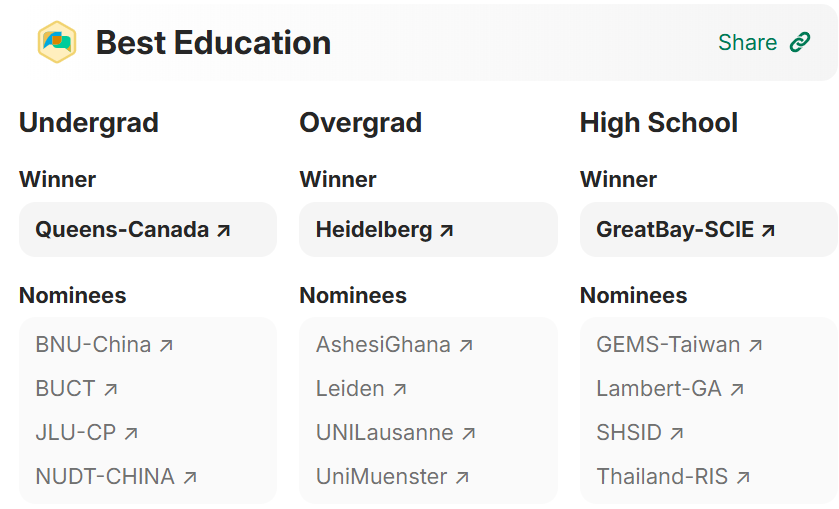Screen dimensions: 839x509
Task: Open the Queens-Canada winner team page
Action: [x=122, y=230]
